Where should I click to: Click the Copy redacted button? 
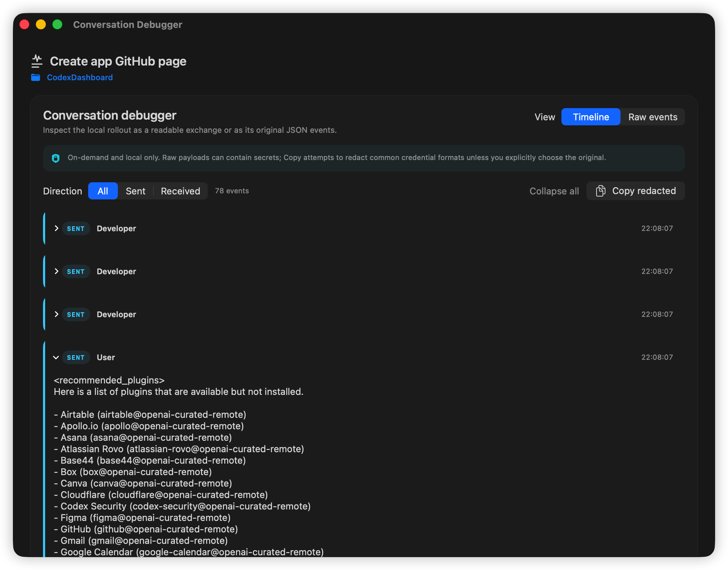[x=636, y=191]
